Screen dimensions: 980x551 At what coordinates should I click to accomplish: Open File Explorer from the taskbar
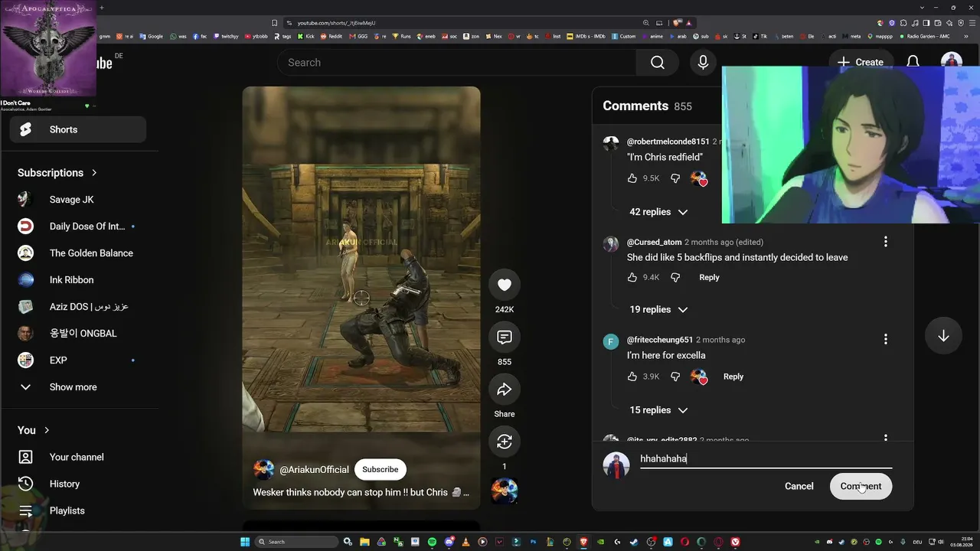364,542
